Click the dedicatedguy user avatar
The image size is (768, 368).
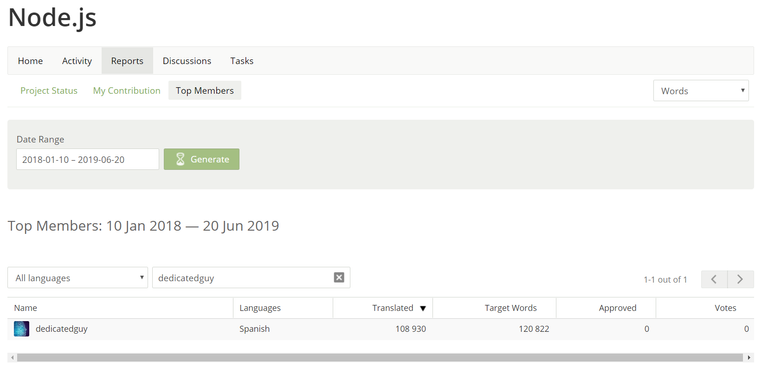click(x=22, y=329)
